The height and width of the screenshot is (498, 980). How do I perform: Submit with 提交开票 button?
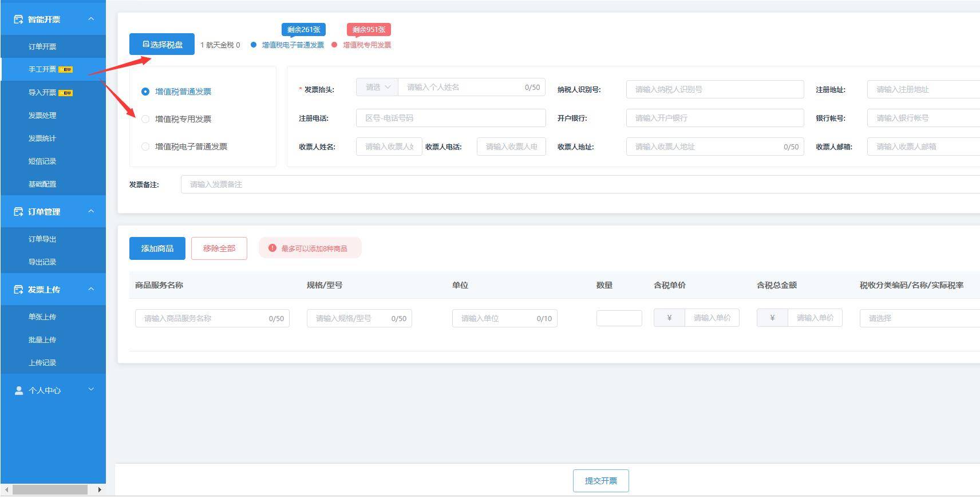[601, 481]
